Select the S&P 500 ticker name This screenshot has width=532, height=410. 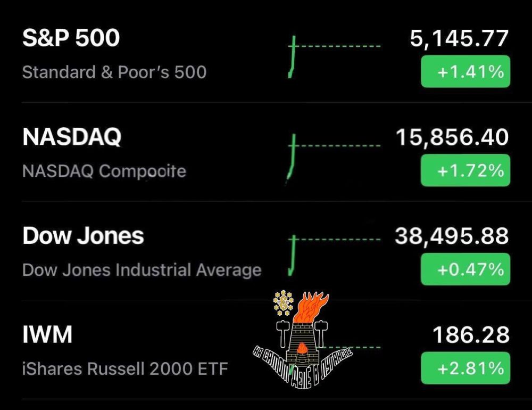point(71,38)
